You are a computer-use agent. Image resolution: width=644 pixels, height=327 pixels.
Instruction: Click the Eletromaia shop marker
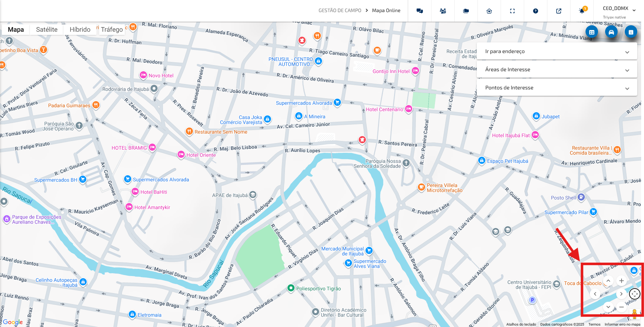point(132,314)
